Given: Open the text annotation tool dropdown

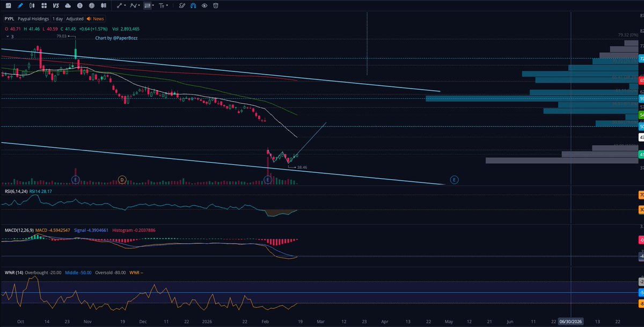Looking at the screenshot, I should pos(167,6).
